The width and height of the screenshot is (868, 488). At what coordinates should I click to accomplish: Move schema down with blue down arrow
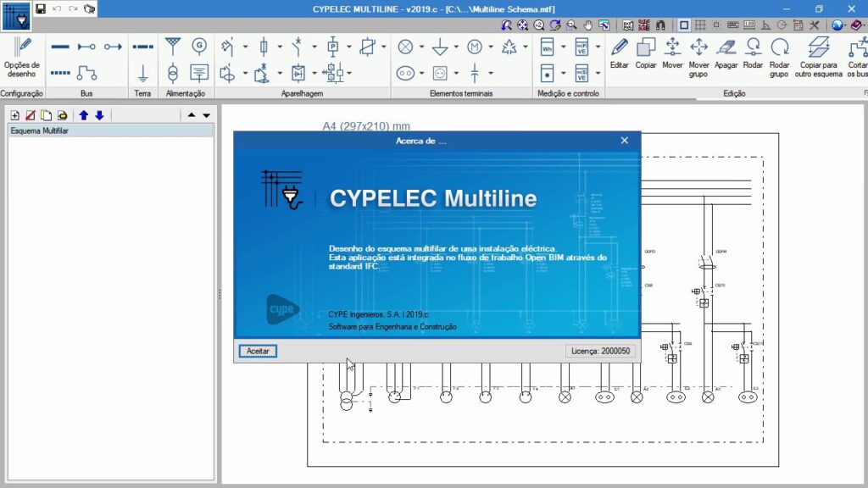[x=99, y=115]
